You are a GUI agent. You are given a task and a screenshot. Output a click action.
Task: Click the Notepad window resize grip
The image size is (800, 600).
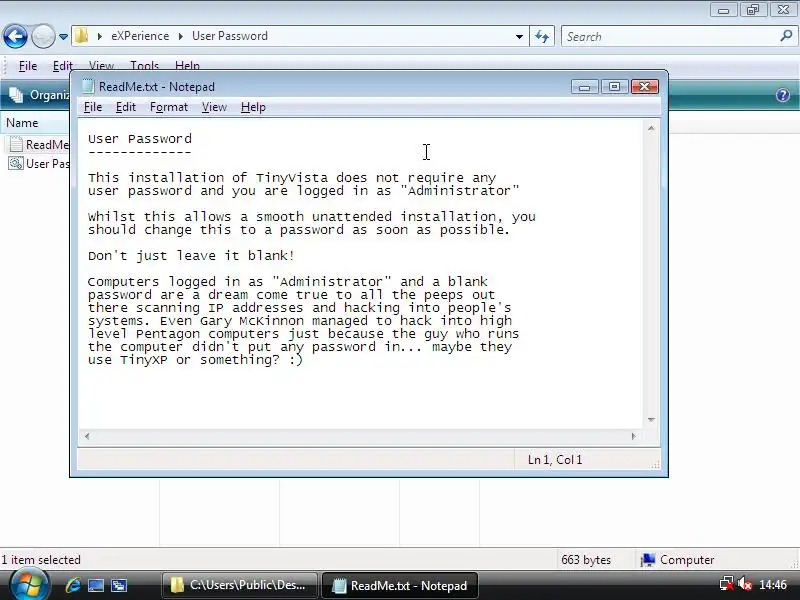tap(655, 463)
